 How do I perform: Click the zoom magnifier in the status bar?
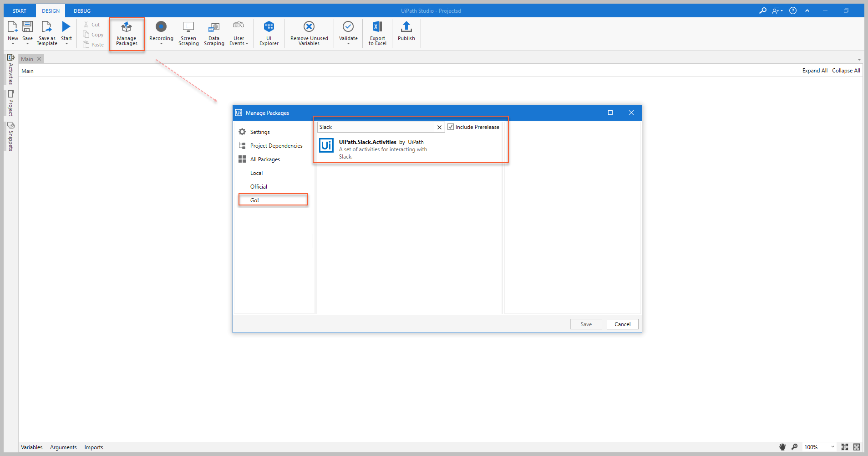[x=794, y=447]
